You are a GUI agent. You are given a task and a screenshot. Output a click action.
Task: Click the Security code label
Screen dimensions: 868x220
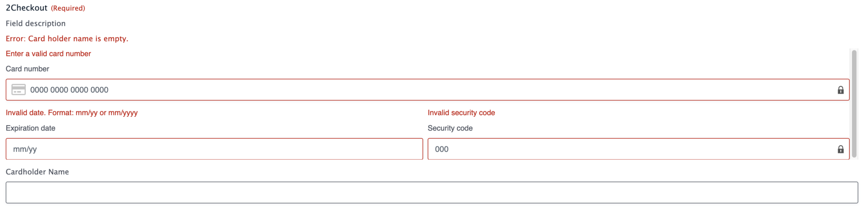tap(450, 128)
